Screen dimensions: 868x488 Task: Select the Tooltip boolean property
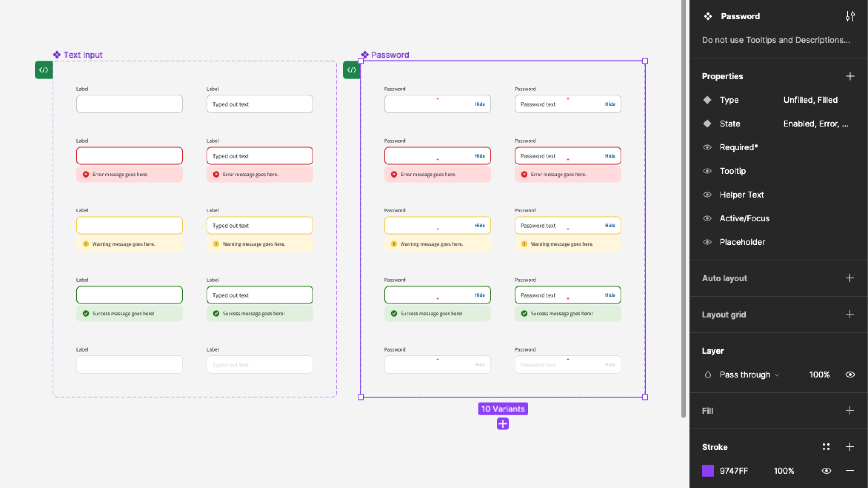tap(733, 171)
